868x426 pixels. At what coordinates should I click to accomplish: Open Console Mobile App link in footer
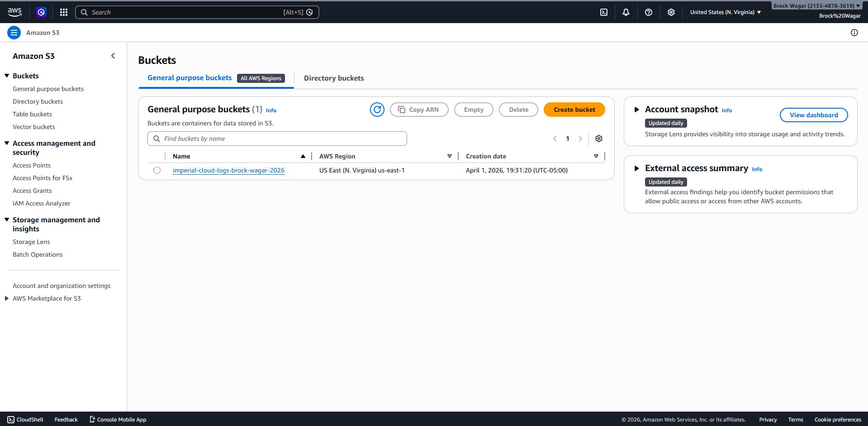click(118, 420)
